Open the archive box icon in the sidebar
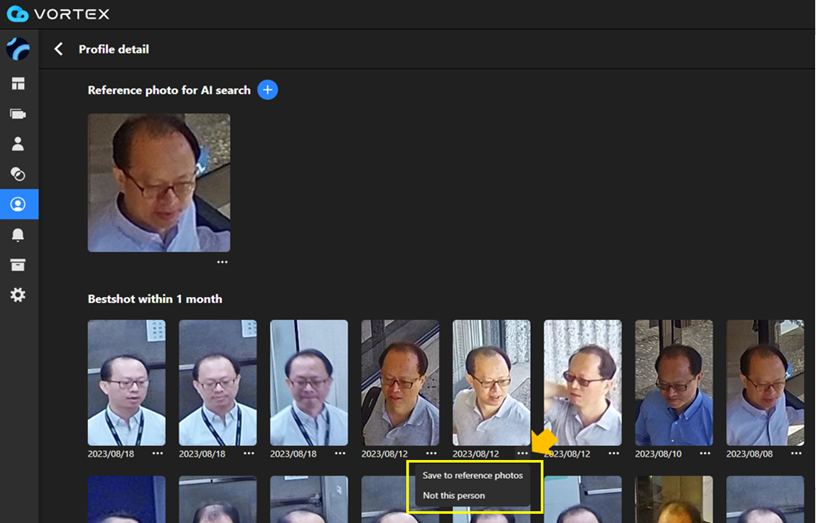This screenshot has height=523, width=816. pyautogui.click(x=18, y=265)
